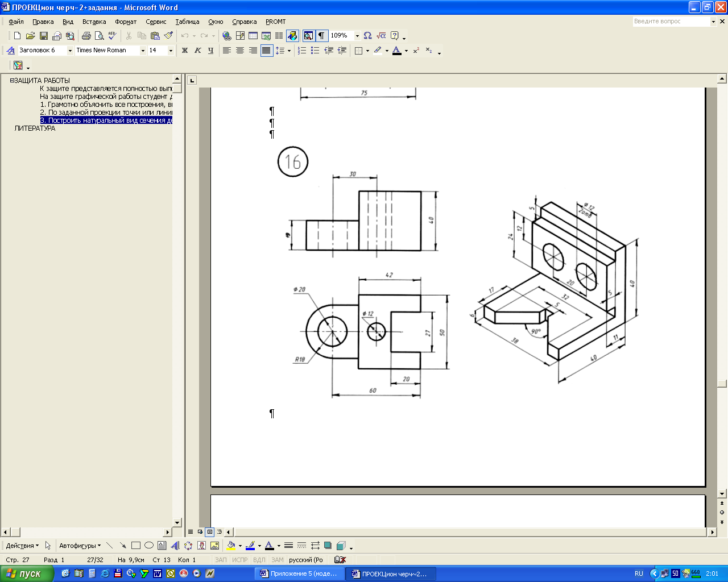Image resolution: width=728 pixels, height=582 pixels.
Task: Insert Omega symbol
Action: pos(368,36)
